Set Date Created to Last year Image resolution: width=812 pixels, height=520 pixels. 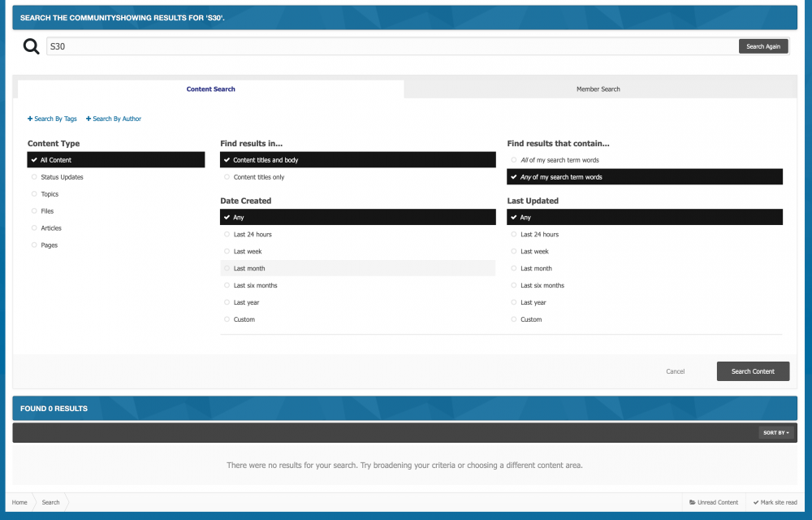(358, 302)
